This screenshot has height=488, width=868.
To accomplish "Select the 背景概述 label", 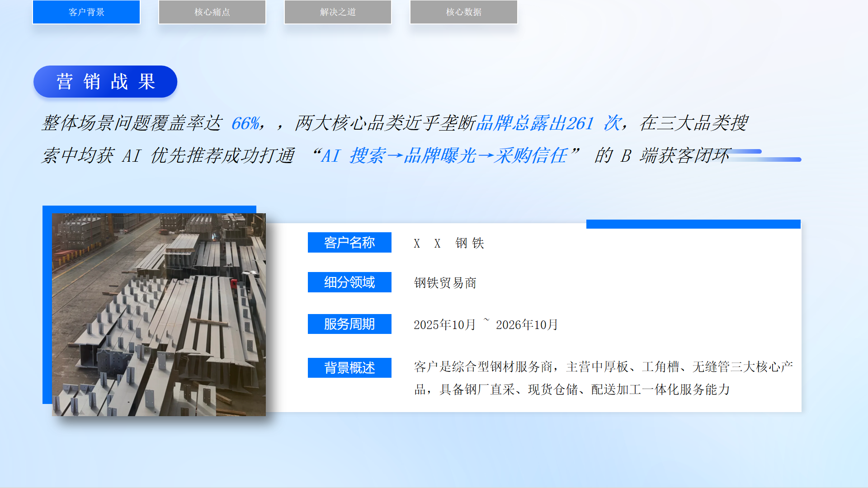I will [349, 368].
